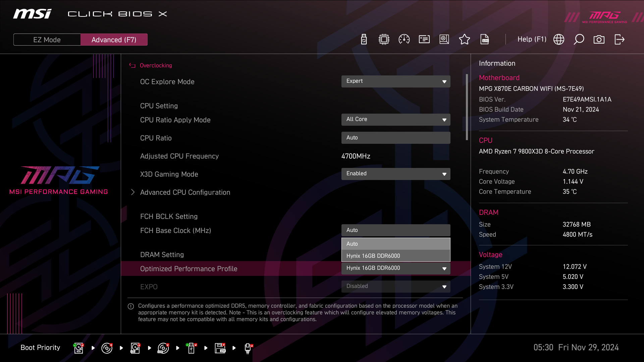644x362 pixels.
Task: Select USB floppy boot device icon
Action: [x=220, y=348]
